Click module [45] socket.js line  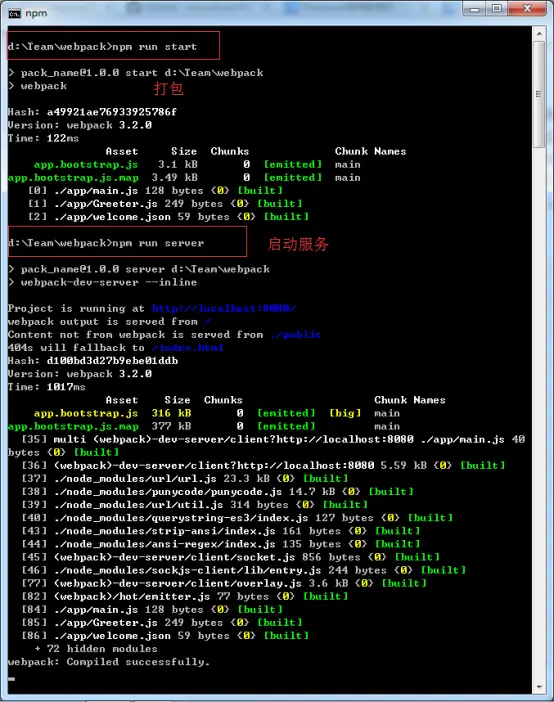pos(231,557)
